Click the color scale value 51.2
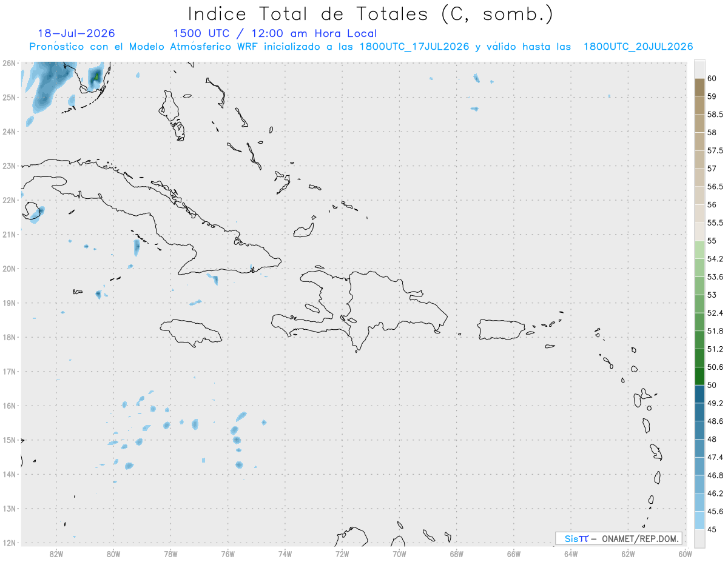This screenshot has height=562, width=728. 715,349
